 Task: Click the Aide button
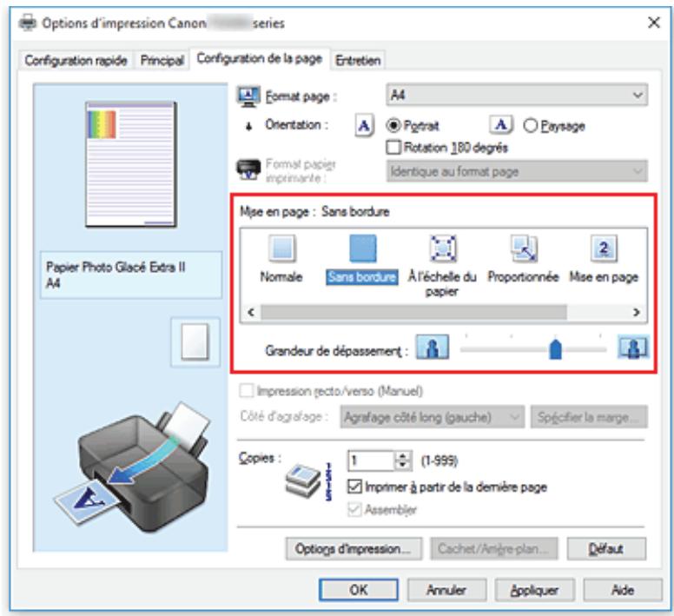tap(623, 589)
